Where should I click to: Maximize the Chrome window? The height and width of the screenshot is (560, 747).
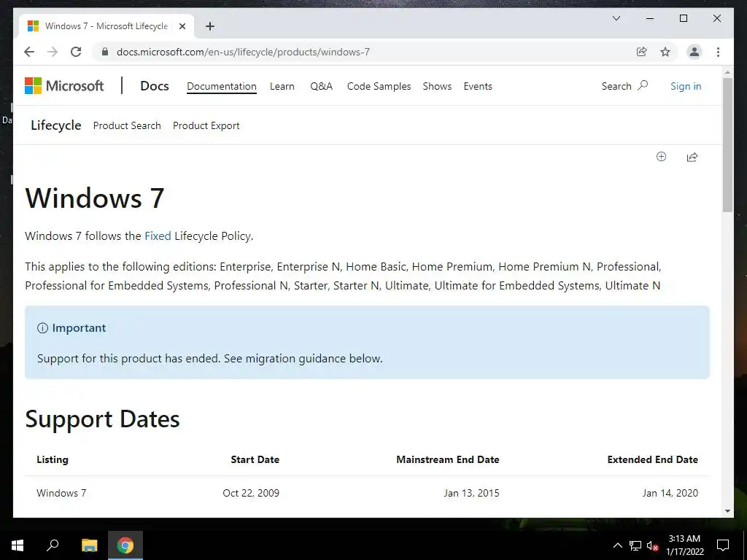tap(683, 18)
